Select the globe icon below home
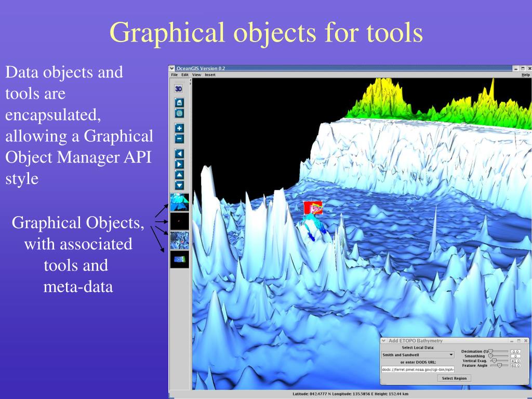This screenshot has width=532, height=399. click(x=179, y=113)
